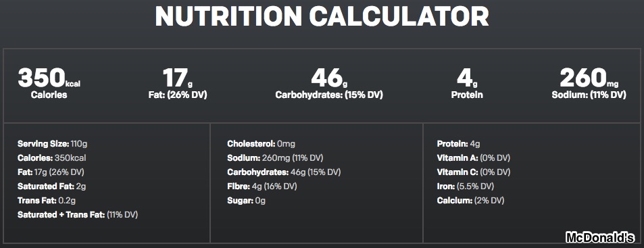The image size is (644, 248).
Task: Click the McDonald's watermark label
Action: click(x=600, y=237)
